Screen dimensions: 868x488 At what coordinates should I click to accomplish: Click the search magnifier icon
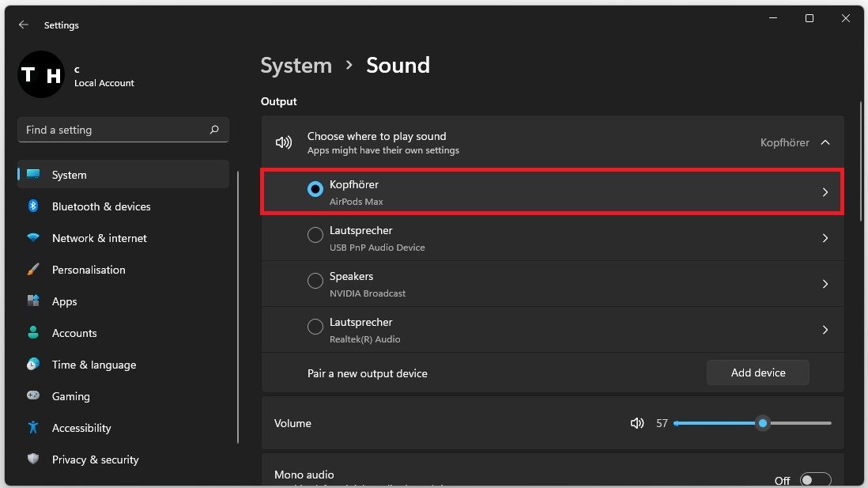[x=214, y=130]
